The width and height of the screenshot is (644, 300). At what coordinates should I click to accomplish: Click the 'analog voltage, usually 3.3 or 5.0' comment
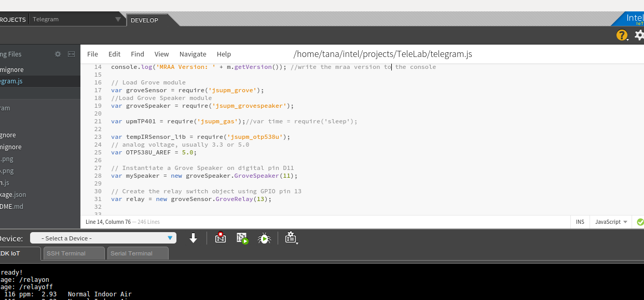(180, 145)
